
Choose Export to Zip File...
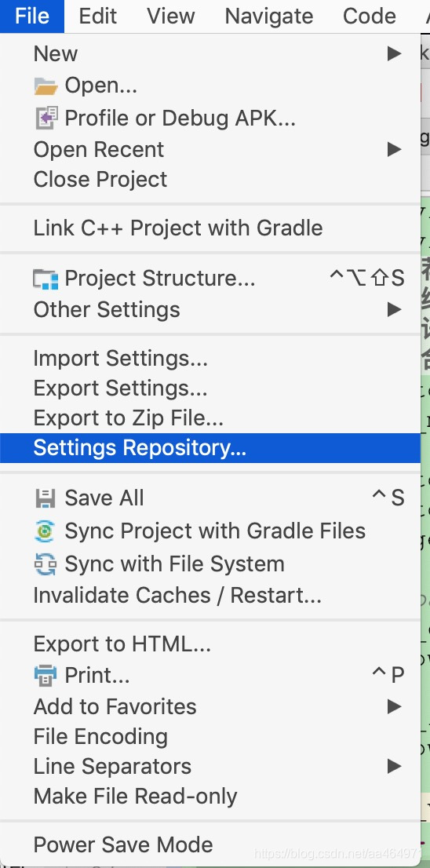(210, 418)
